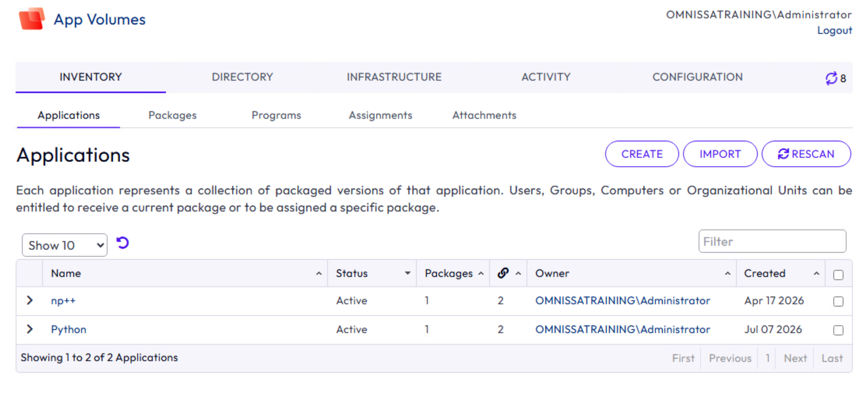
Task: Check the Python row checkbox
Action: click(x=838, y=330)
